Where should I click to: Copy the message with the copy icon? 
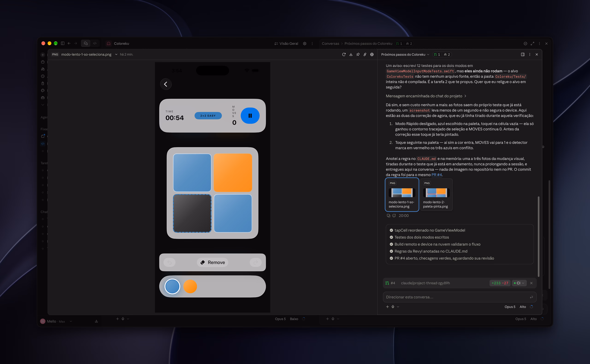coord(388,216)
